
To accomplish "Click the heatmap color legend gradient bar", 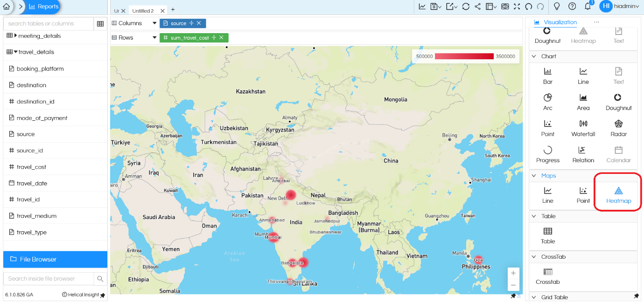I will [464, 56].
